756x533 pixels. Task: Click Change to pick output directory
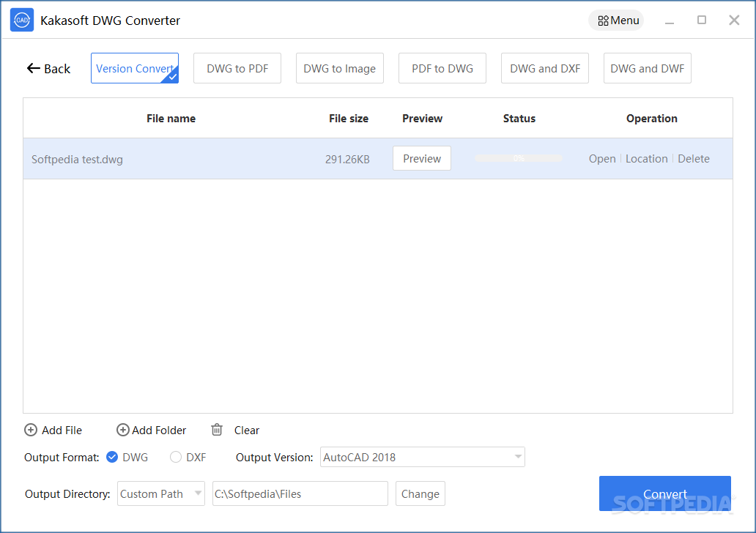(x=420, y=493)
